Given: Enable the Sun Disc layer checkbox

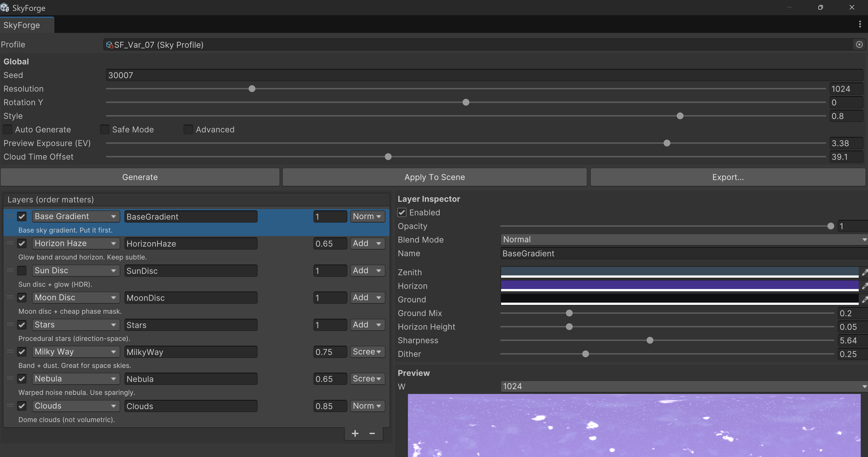Looking at the screenshot, I should [22, 271].
